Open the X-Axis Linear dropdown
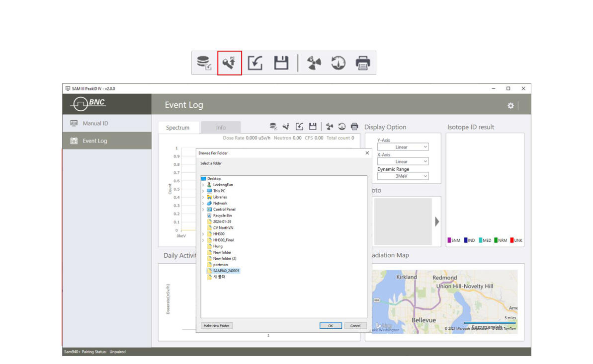 (x=403, y=161)
